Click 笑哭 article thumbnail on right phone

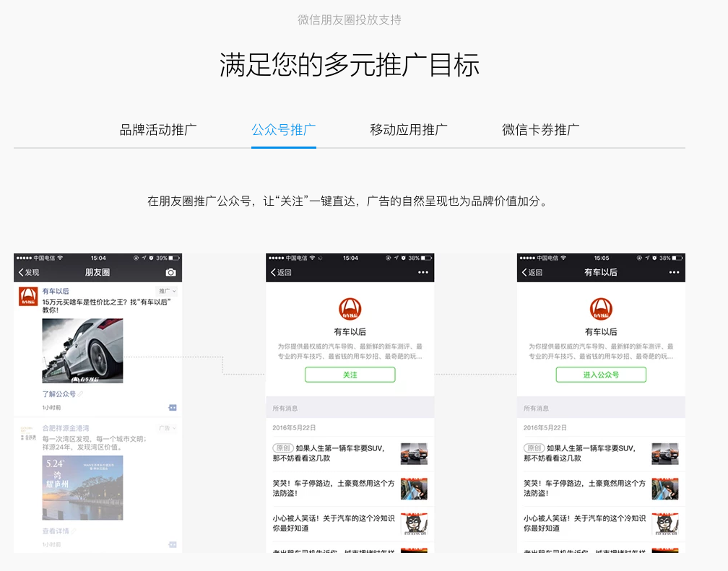pos(665,489)
